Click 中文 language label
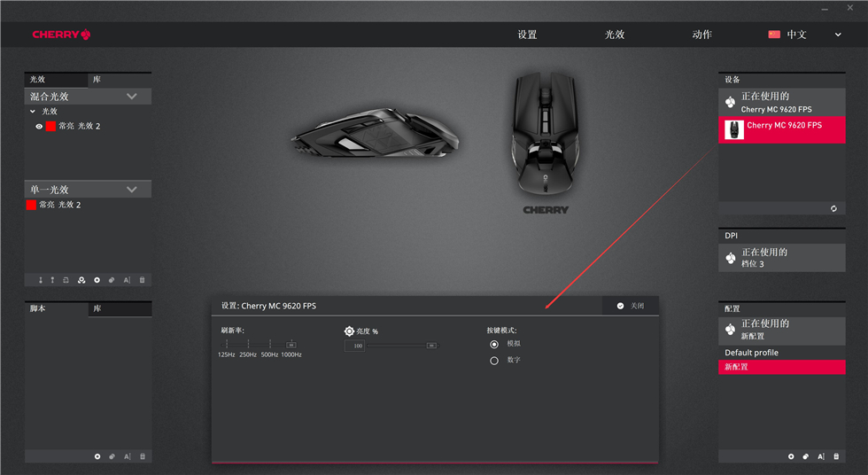868x475 pixels. 796,35
